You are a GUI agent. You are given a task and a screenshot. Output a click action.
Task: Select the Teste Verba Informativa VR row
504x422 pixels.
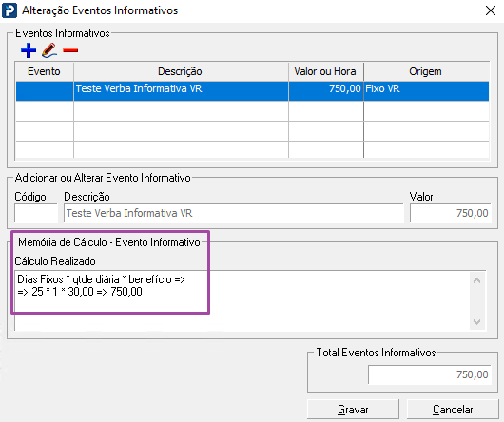252,91
